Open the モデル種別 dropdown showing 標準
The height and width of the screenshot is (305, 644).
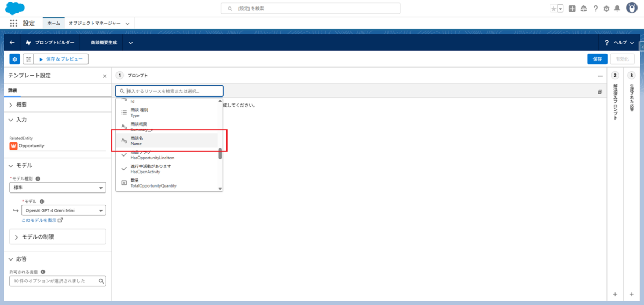coord(57,188)
